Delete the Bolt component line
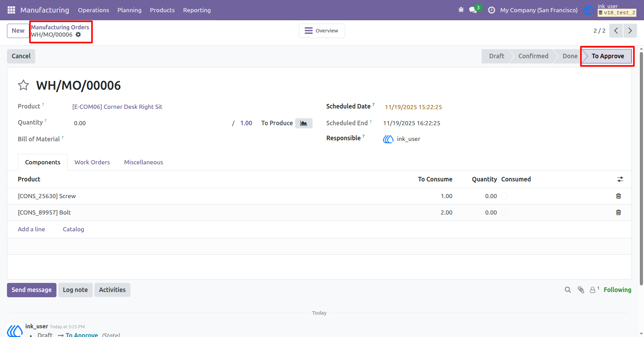The height and width of the screenshot is (337, 644). click(x=619, y=212)
